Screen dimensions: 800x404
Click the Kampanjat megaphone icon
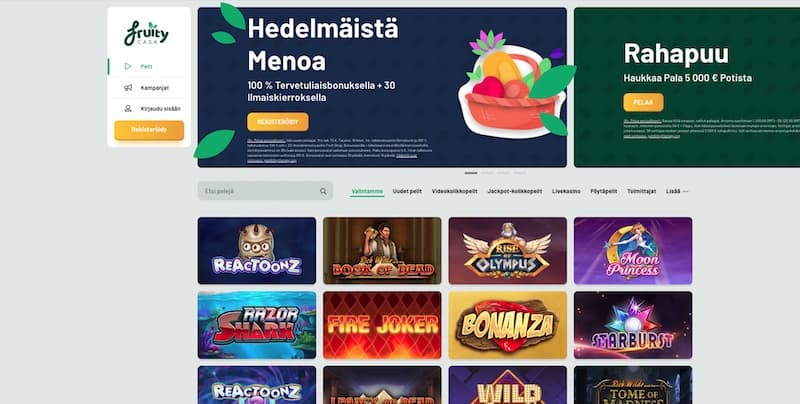tap(128, 88)
